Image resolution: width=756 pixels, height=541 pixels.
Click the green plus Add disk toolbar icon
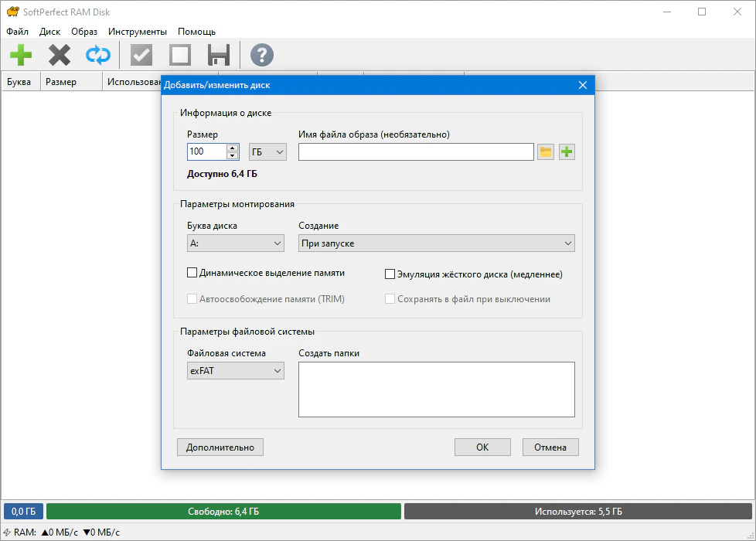point(21,55)
